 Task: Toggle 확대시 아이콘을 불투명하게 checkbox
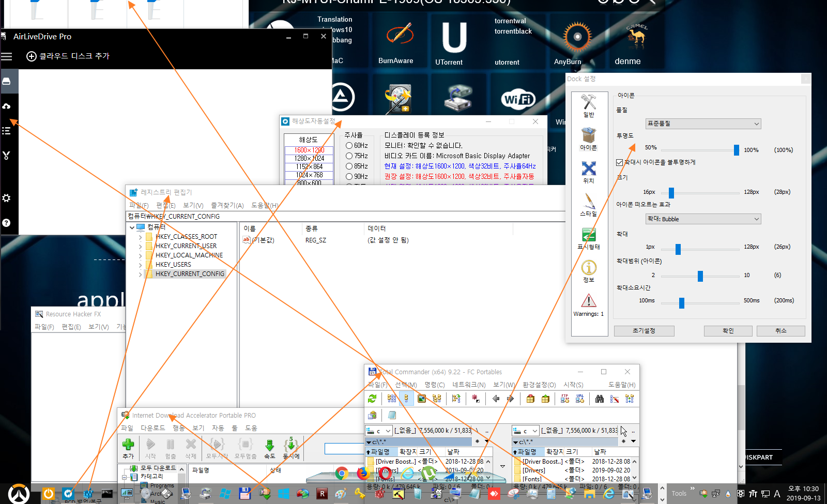pos(619,162)
